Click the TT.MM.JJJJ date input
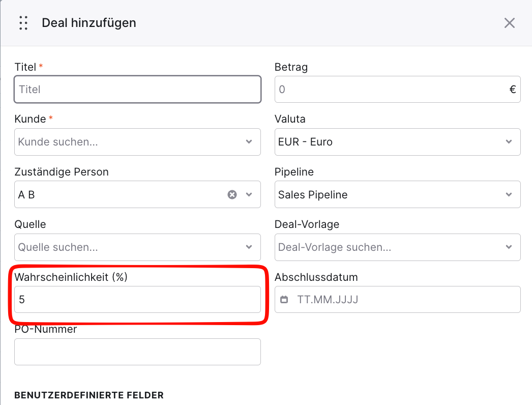Image resolution: width=532 pixels, height=405 pixels. tap(397, 299)
